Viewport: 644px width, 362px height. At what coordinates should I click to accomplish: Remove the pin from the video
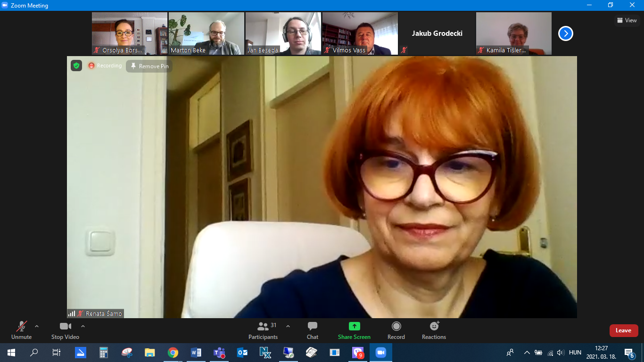point(149,66)
